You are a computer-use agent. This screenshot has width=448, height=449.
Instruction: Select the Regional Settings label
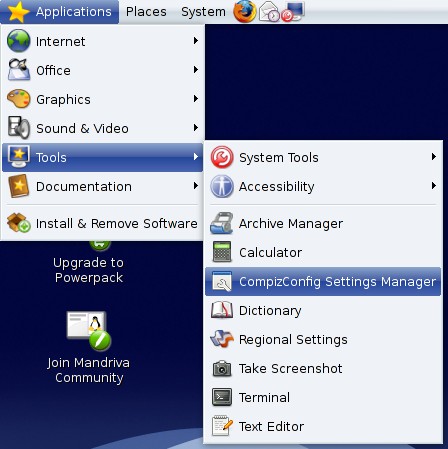pos(293,340)
